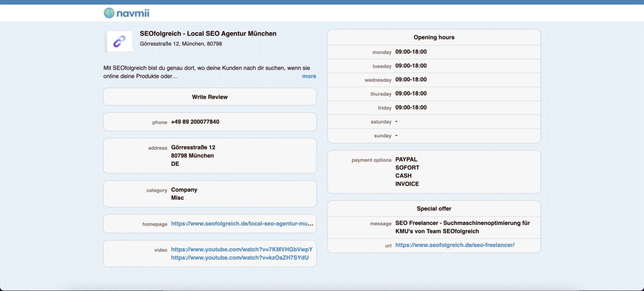This screenshot has height=291, width=644.
Task: Select the monday 09:00-18:00 row
Action: [434, 52]
